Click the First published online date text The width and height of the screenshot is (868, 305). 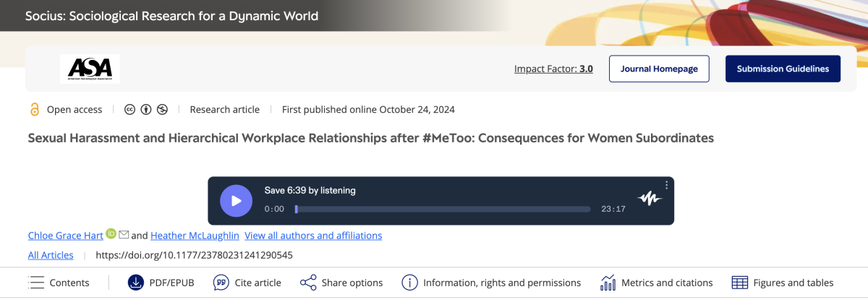[368, 110]
